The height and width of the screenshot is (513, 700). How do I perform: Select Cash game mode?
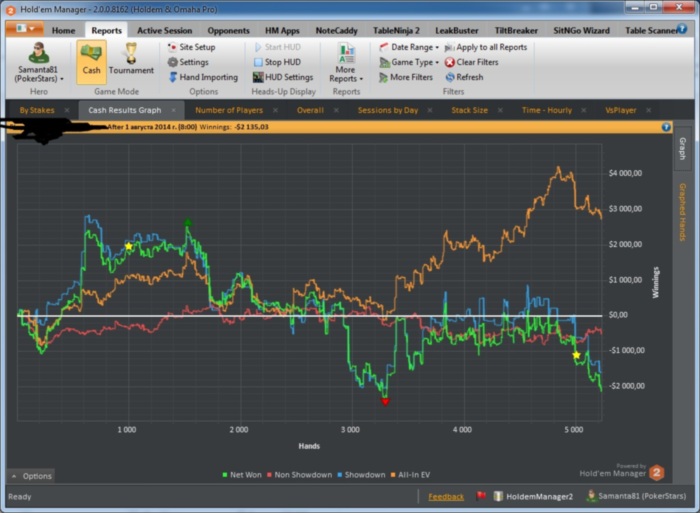pos(91,62)
